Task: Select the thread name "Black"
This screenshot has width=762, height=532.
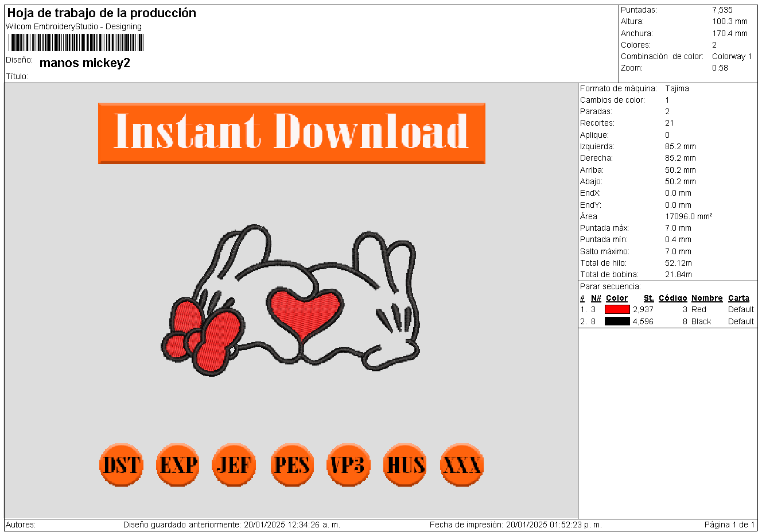Action: coord(701,321)
